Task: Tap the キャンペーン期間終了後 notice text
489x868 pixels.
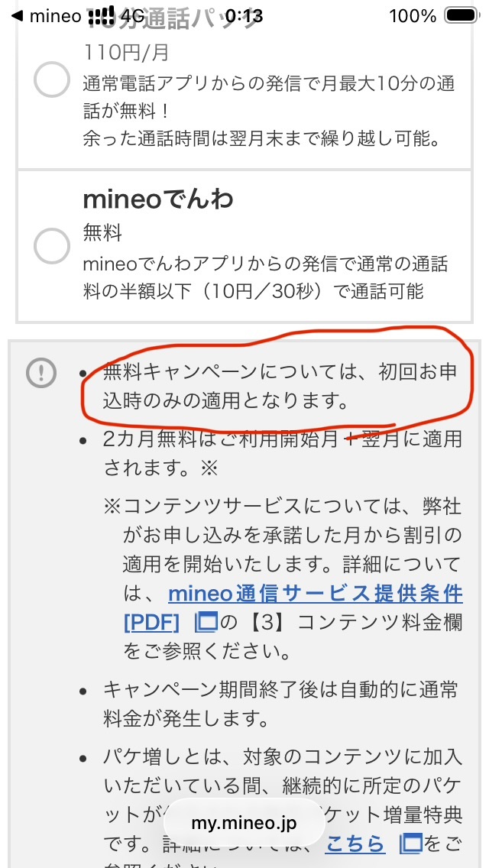Action: pos(280,704)
